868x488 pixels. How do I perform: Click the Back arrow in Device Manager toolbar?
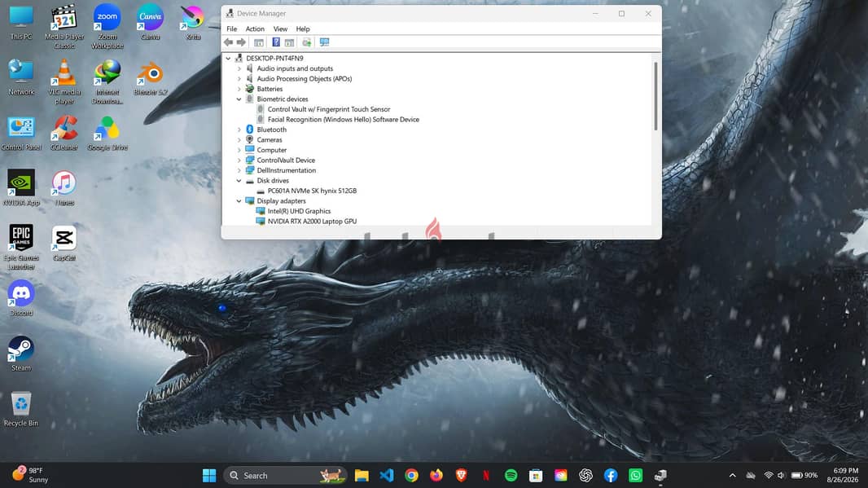[x=228, y=42]
